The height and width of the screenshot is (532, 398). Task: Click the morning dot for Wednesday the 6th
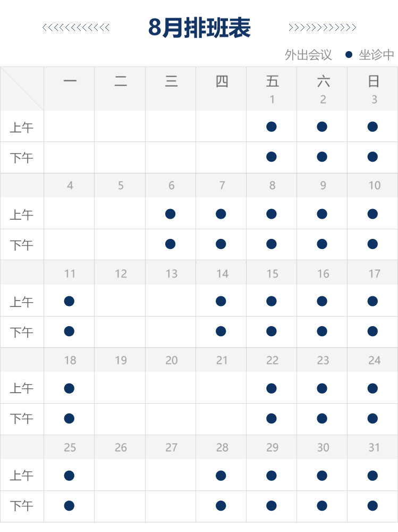click(x=170, y=214)
